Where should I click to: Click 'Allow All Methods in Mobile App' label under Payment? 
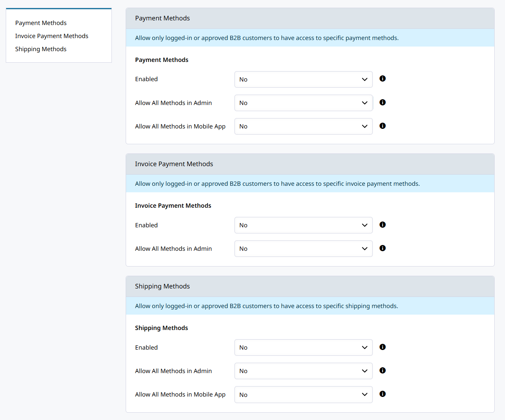click(180, 126)
